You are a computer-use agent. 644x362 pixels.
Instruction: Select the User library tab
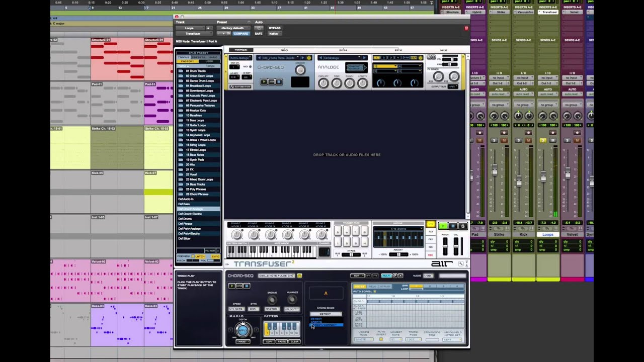210,61
